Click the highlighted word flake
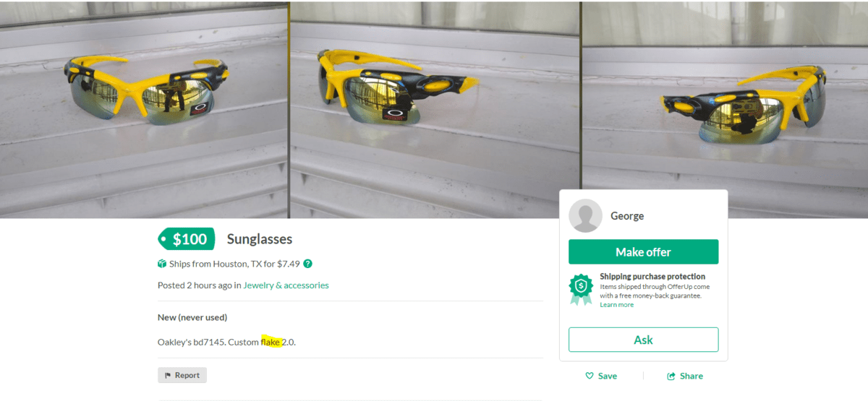 [271, 342]
